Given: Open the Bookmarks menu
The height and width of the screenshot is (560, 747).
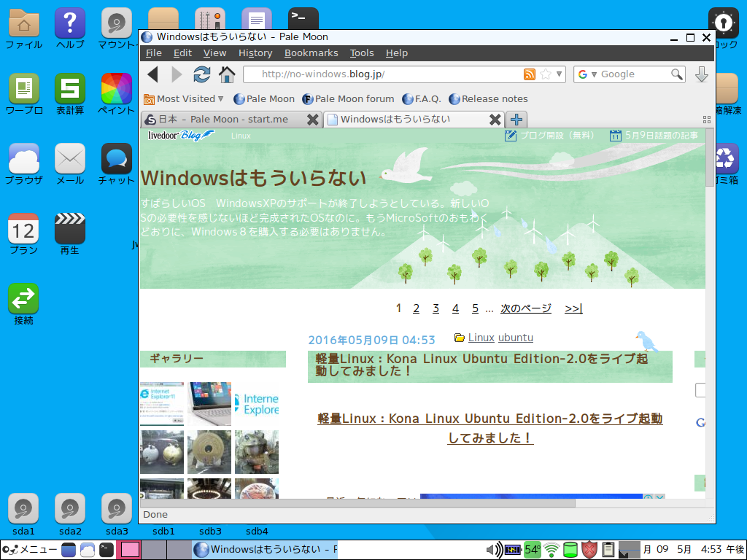Looking at the screenshot, I should 311,52.
